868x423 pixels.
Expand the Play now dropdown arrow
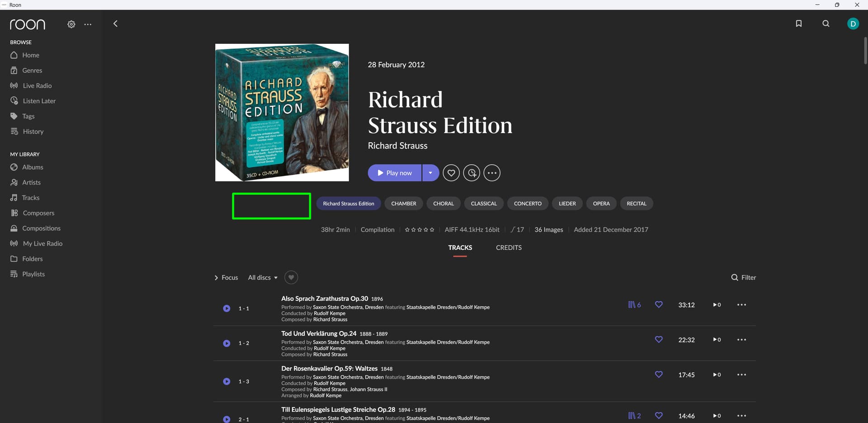430,173
